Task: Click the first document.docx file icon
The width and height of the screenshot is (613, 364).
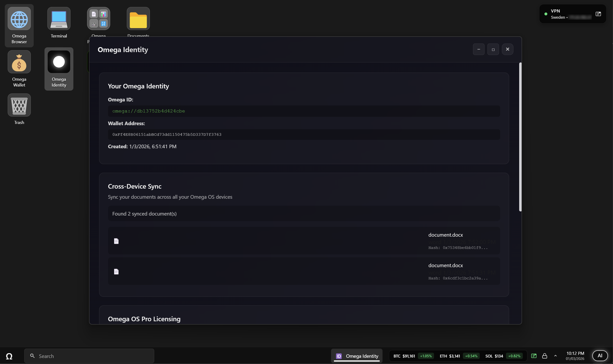Action: point(116,241)
